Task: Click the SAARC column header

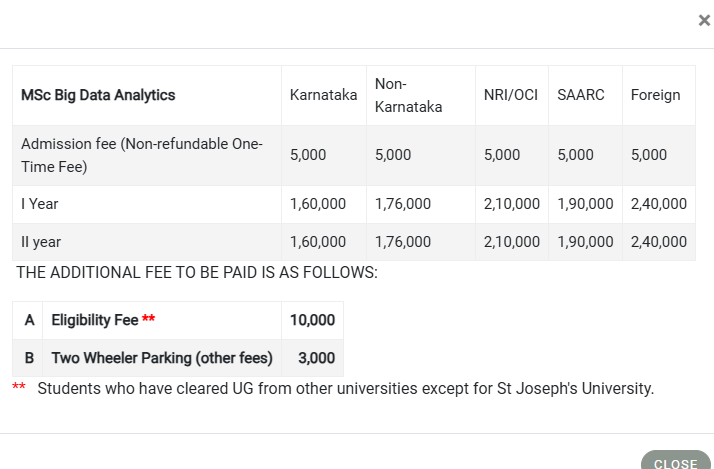Action: (x=581, y=95)
